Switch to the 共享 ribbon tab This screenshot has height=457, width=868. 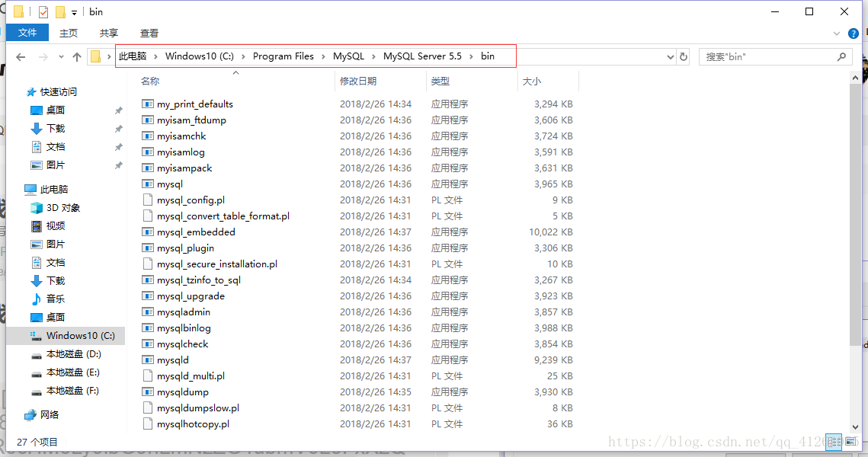[x=108, y=34]
